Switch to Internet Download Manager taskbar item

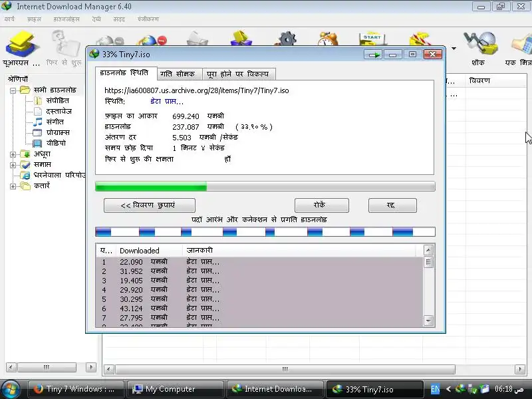tap(274, 389)
